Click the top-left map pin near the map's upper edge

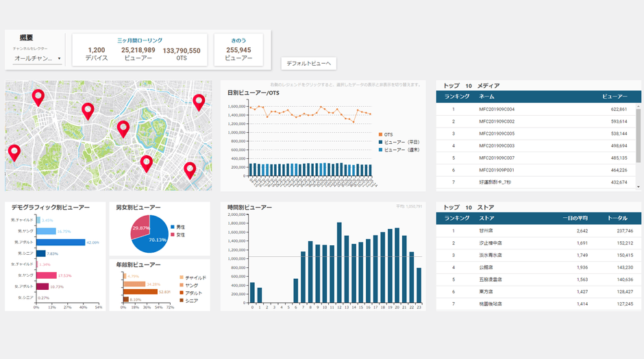pos(38,97)
